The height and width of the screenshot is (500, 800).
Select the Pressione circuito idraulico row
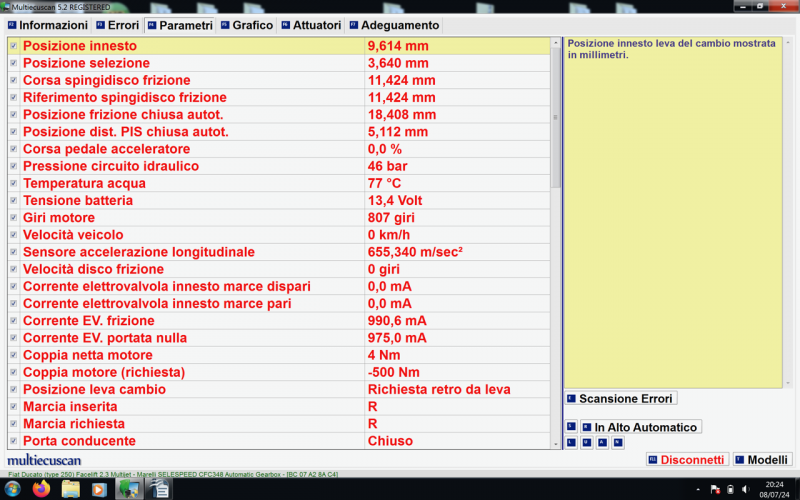[x=190, y=166]
